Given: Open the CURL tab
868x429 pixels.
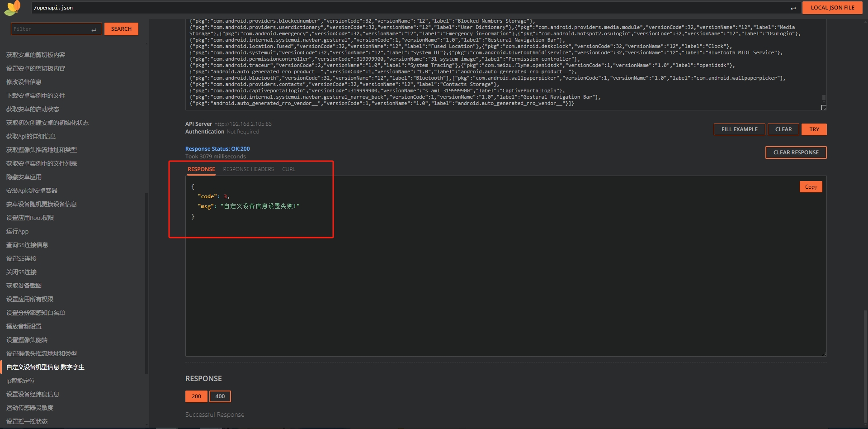Looking at the screenshot, I should tap(288, 169).
